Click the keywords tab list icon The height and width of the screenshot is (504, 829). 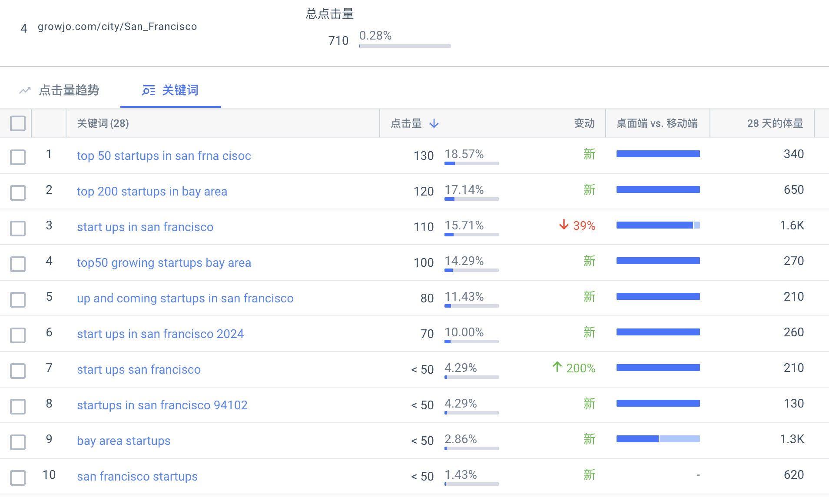click(x=149, y=90)
